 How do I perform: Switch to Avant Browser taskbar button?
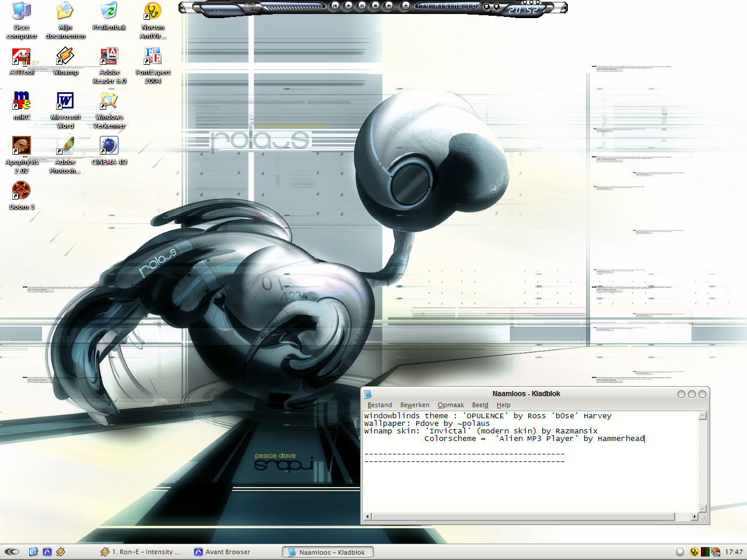coord(222,552)
